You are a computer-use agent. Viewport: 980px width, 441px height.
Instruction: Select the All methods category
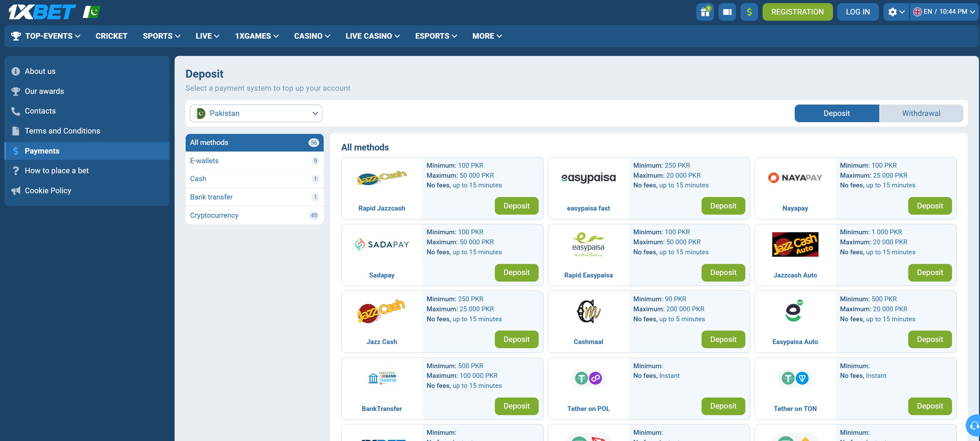254,143
